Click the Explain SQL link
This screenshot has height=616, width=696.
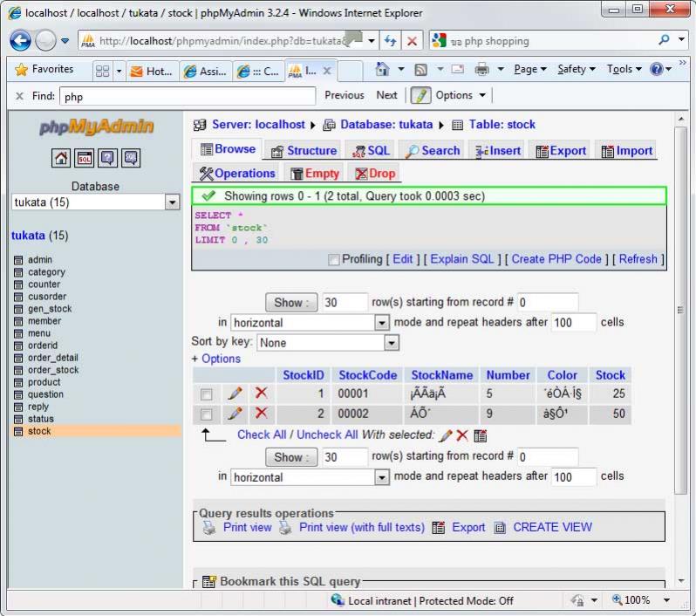tap(461, 259)
